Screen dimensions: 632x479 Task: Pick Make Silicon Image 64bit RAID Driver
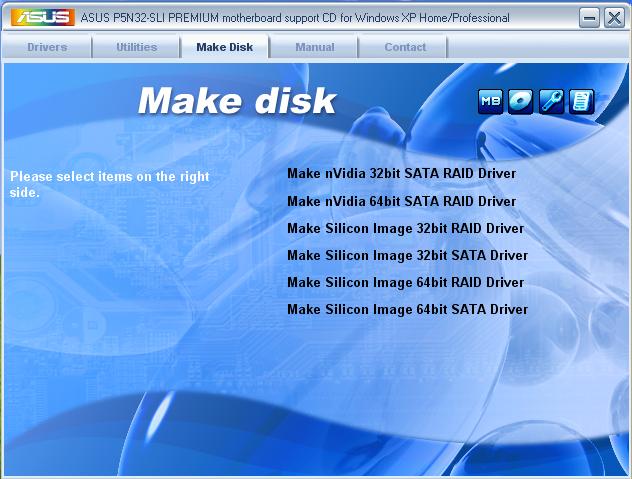405,282
